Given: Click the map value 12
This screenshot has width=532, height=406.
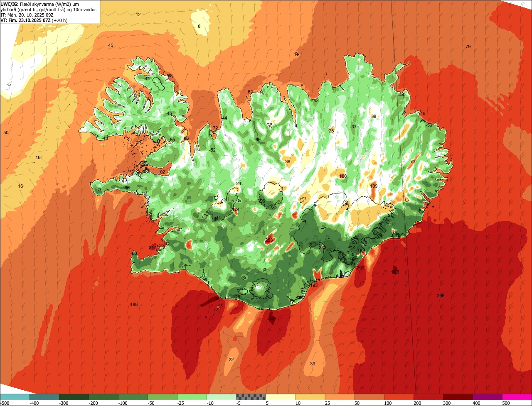Looking at the screenshot, I should [x=138, y=15].
